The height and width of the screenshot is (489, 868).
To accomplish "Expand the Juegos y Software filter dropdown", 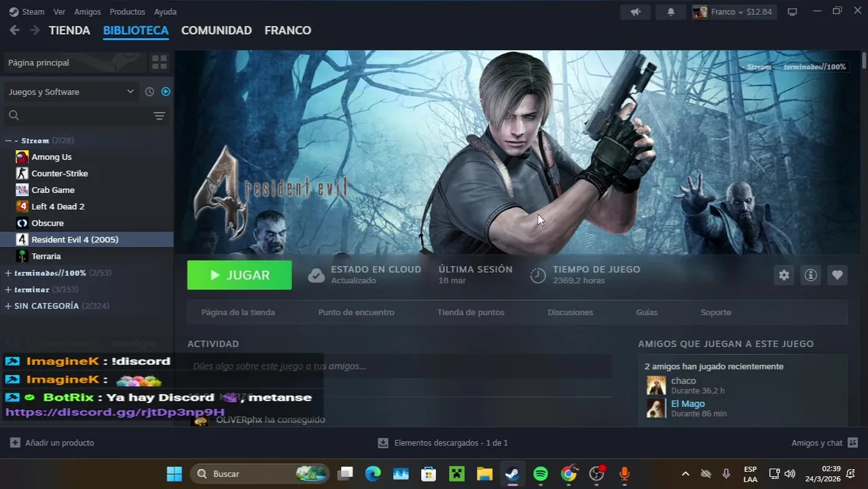I will coord(71,92).
